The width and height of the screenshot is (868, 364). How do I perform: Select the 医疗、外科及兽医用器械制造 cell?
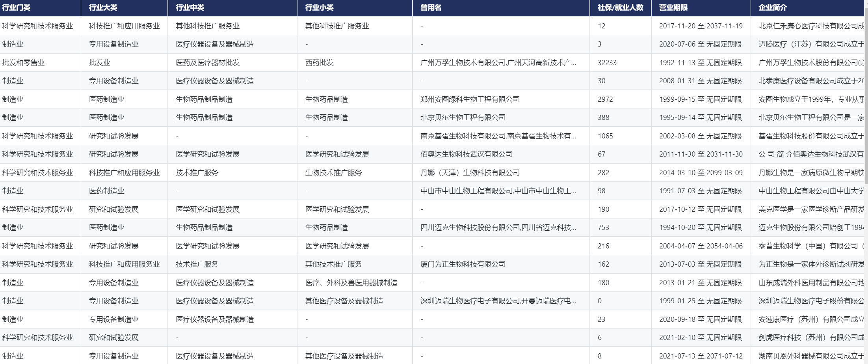(351, 282)
